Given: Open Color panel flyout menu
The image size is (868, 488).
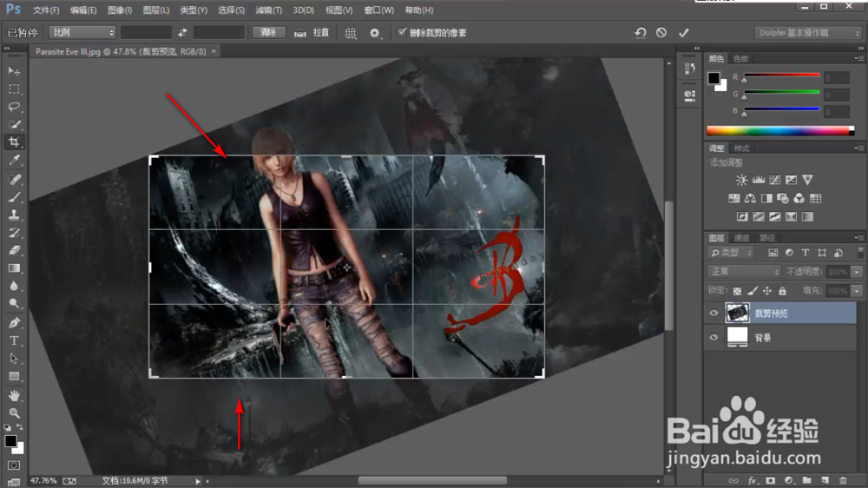Looking at the screenshot, I should point(858,58).
